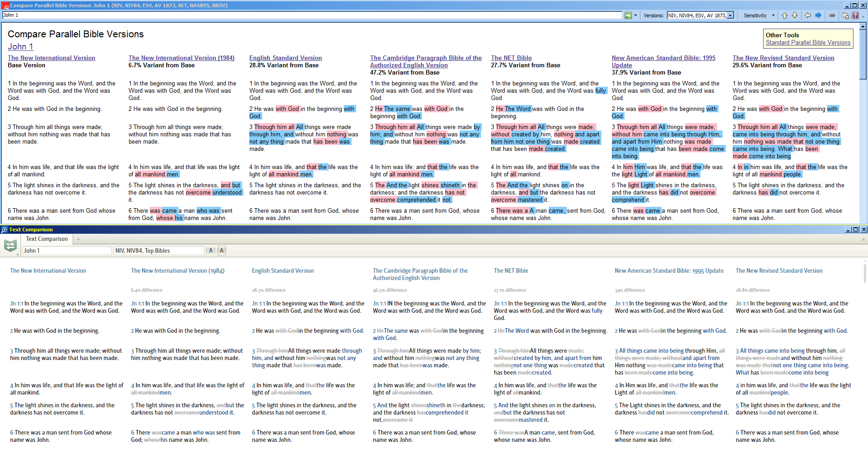The width and height of the screenshot is (868, 450).
Task: Click the NIV, NIV84, Top Bibles field
Action: tap(159, 250)
